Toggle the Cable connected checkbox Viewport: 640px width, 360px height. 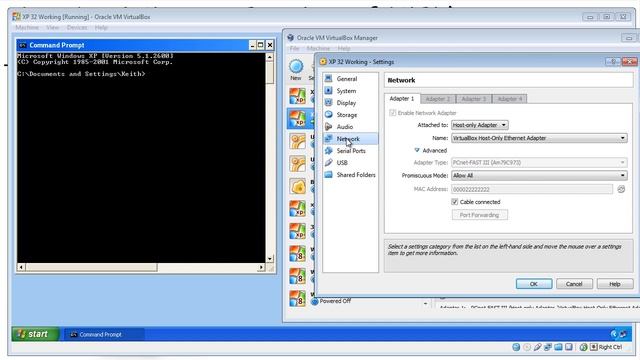click(x=455, y=202)
